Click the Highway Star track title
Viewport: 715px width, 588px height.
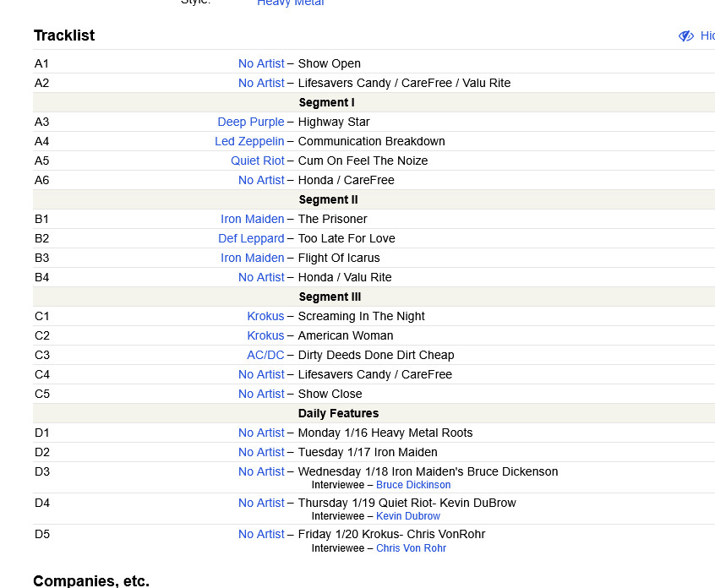[x=334, y=122]
